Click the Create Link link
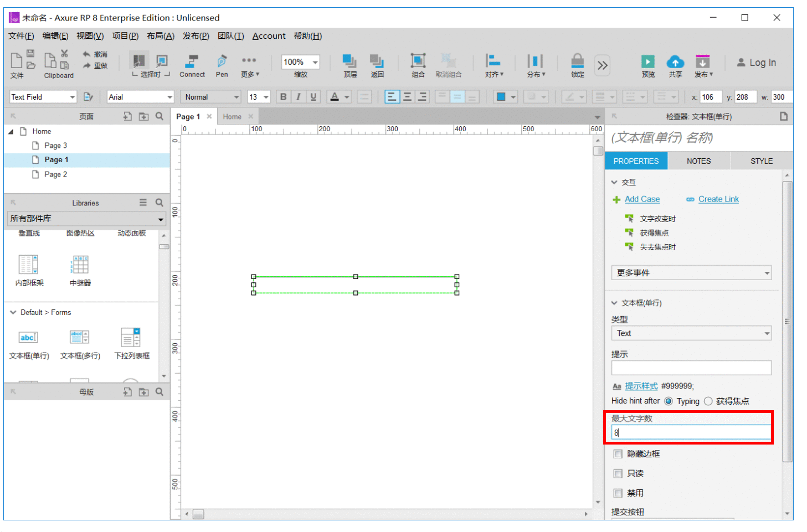The height and width of the screenshot is (532, 807). pyautogui.click(x=718, y=199)
